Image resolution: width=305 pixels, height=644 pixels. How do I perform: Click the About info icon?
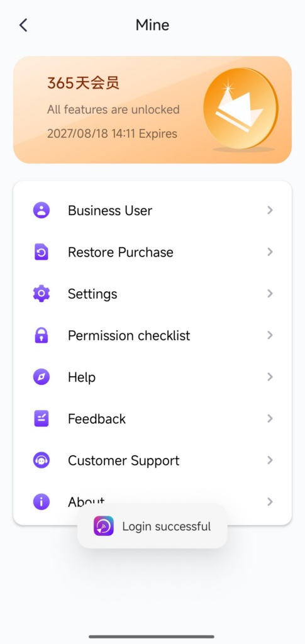[41, 502]
